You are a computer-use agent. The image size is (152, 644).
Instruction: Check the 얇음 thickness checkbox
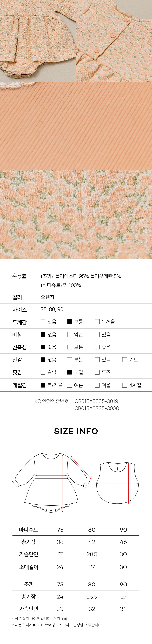point(43,321)
